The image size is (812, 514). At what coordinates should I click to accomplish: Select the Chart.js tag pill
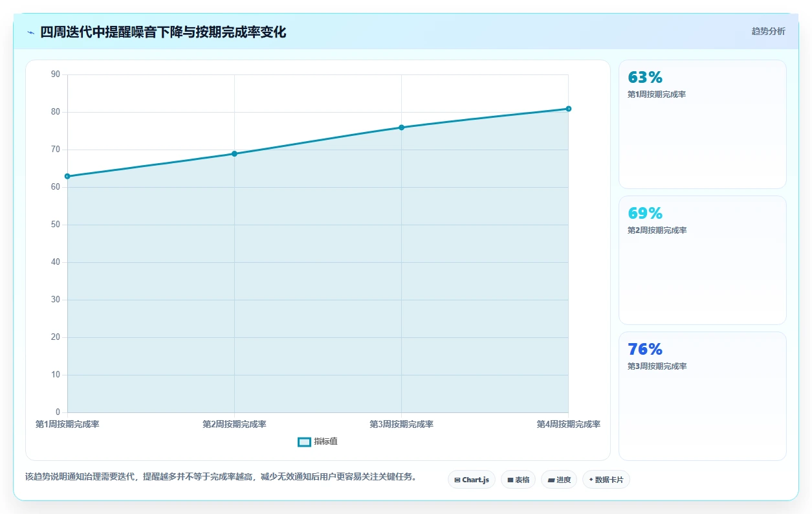tap(472, 480)
